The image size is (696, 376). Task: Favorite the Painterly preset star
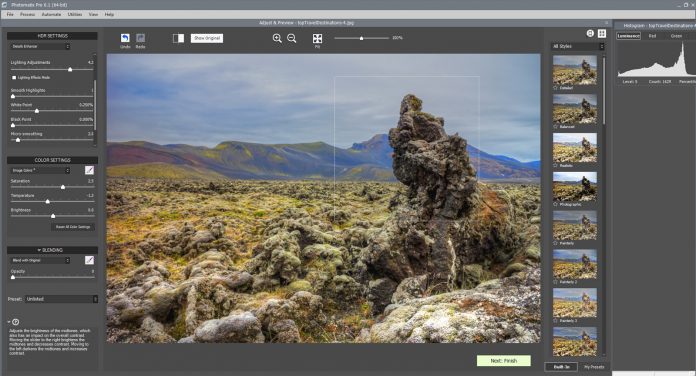(555, 243)
